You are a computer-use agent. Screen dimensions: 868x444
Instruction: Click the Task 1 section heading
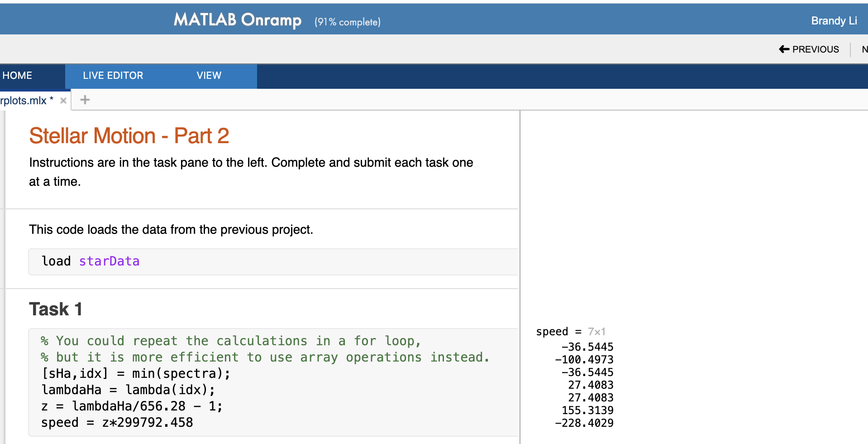tap(55, 309)
